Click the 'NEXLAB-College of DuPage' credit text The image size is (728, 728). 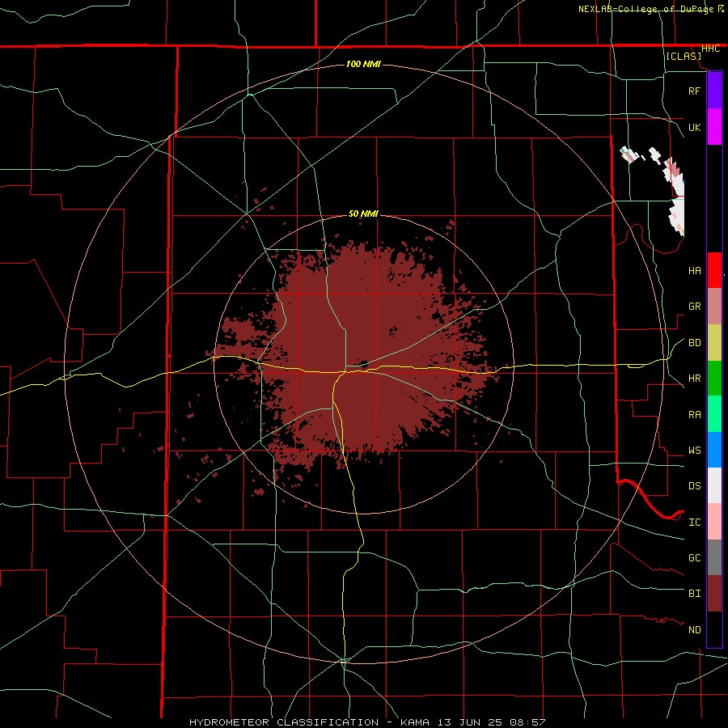645,9
